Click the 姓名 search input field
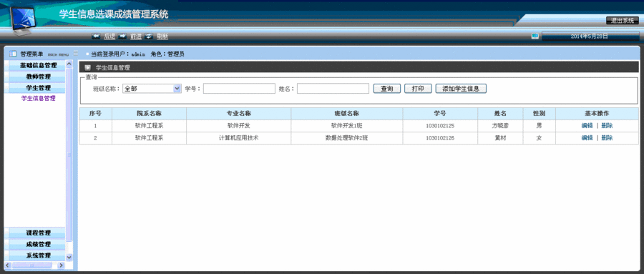Image resolution: width=644 pixels, height=274 pixels. (x=333, y=88)
